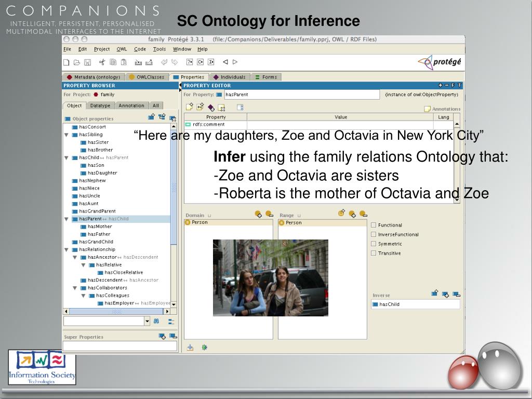The height and width of the screenshot is (399, 532).
Task: Click create annotation value icon
Action: tap(189, 107)
